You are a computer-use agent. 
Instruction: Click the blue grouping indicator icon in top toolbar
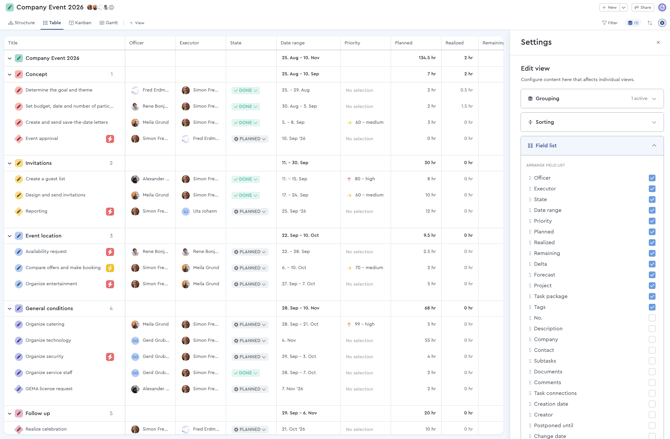point(633,23)
